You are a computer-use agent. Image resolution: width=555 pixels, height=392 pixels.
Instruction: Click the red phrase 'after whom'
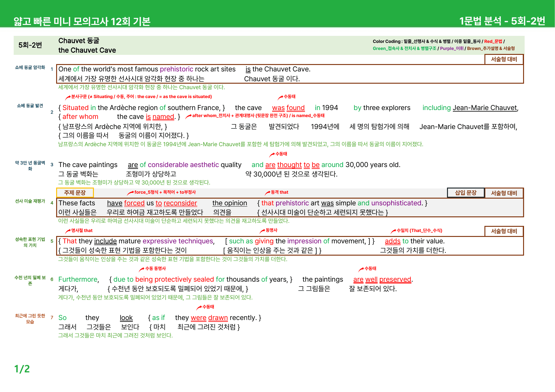[80, 117]
